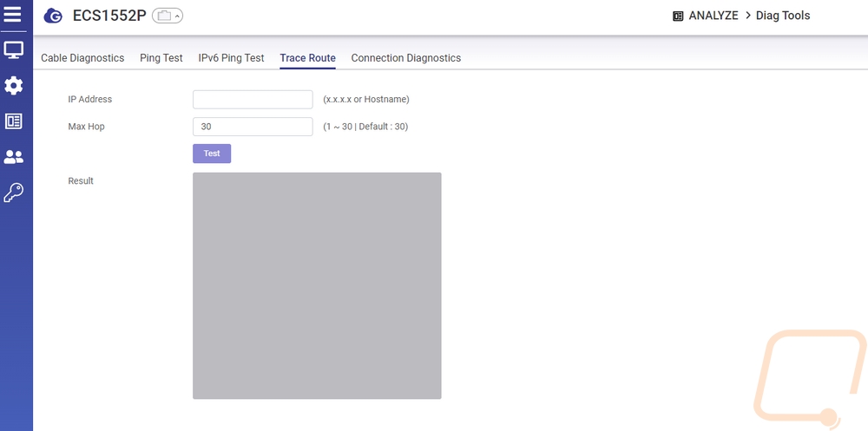Click the key icon in sidebar
Image resolution: width=868 pixels, height=431 pixels.
(14, 193)
